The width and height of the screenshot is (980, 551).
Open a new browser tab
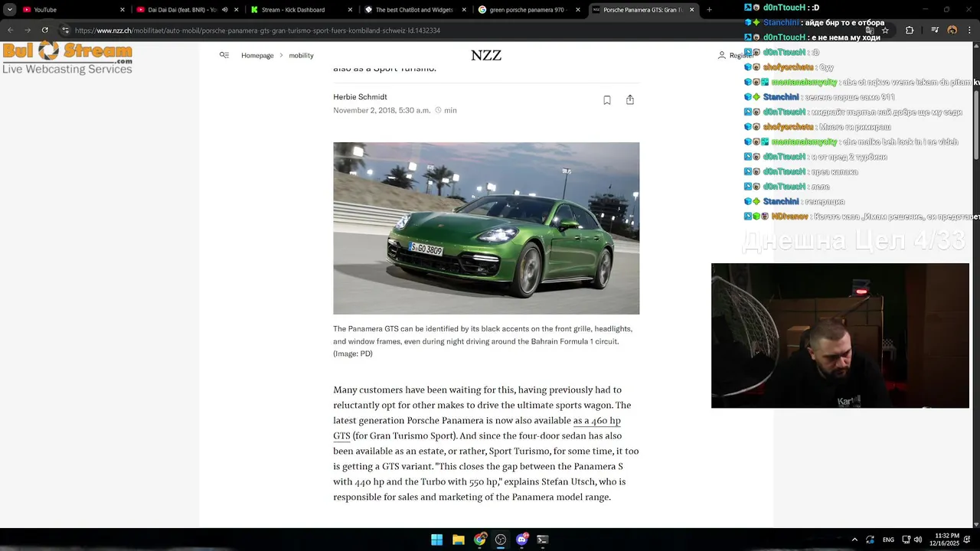coord(709,10)
